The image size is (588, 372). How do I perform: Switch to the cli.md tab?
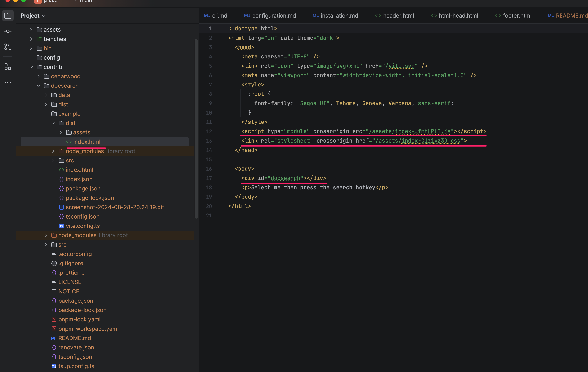pos(216,16)
